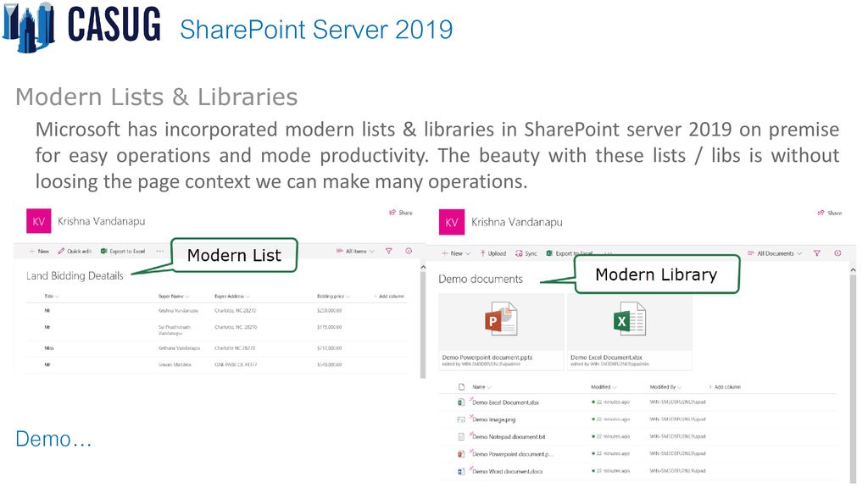Viewport: 868px width, 488px height.
Task: Select the Sravan Maddela buyer cell
Action: 175,365
